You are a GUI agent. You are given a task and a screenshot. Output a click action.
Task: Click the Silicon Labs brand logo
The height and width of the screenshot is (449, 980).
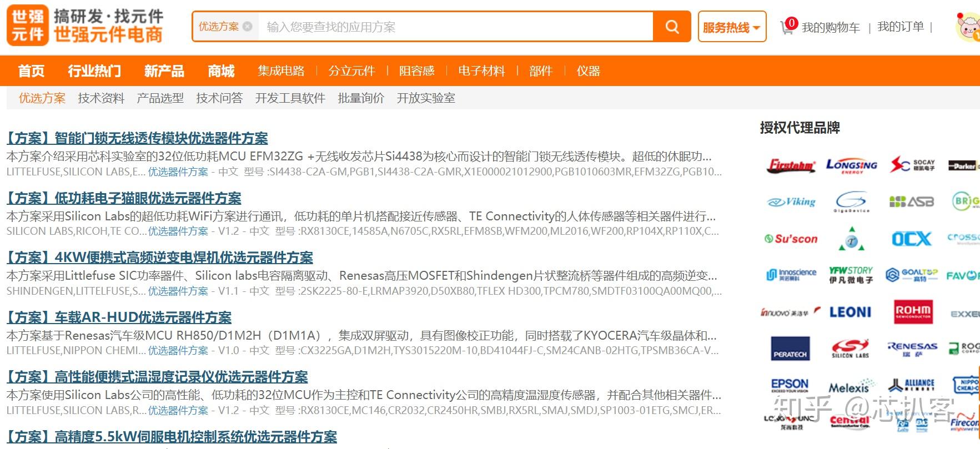click(x=851, y=349)
